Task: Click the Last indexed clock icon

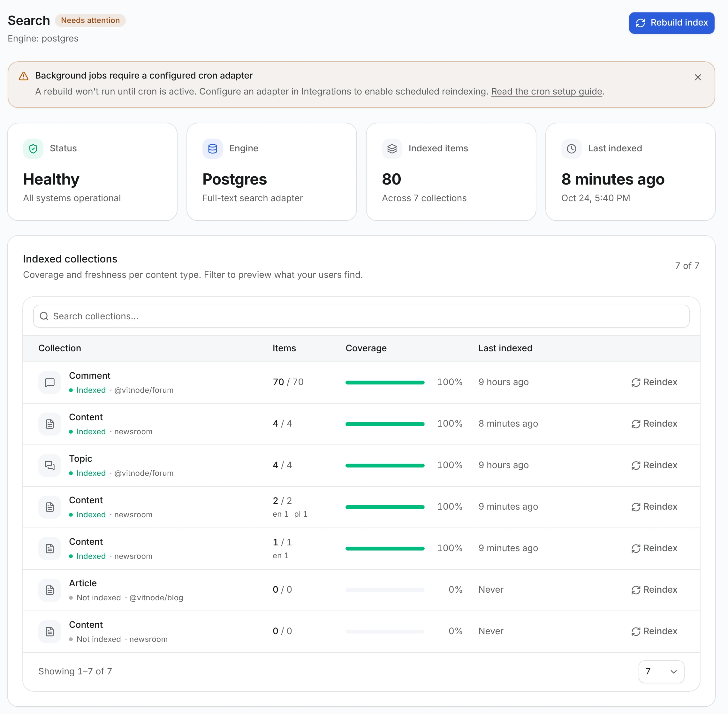Action: click(571, 148)
